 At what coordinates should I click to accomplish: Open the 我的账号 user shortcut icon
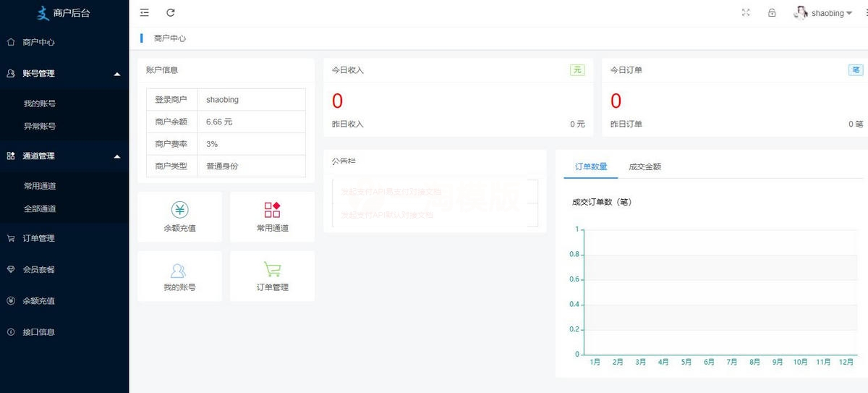click(179, 270)
